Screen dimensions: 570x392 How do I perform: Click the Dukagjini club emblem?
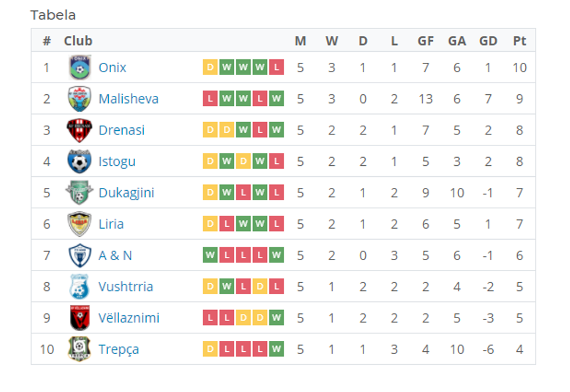[79, 193]
